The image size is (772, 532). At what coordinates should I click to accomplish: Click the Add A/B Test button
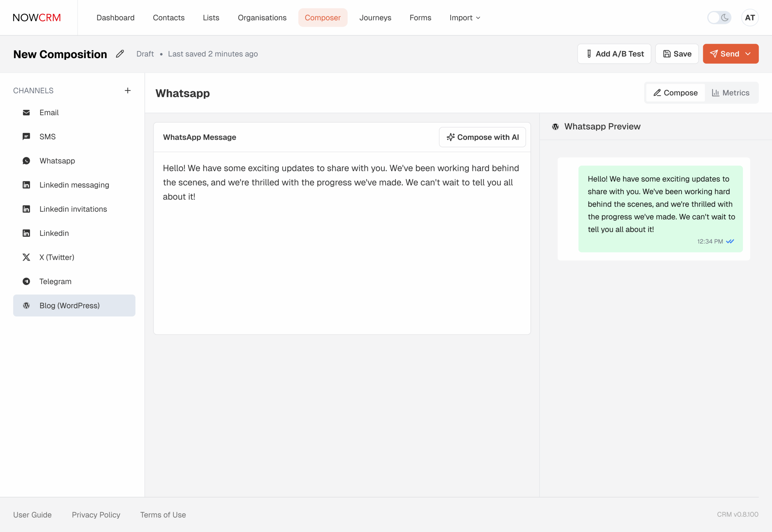(x=614, y=54)
